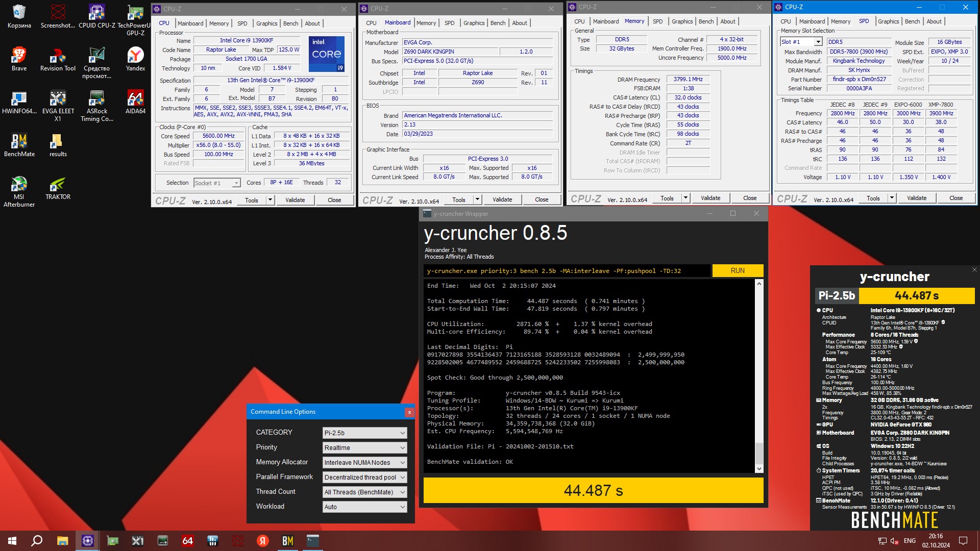The image size is (980, 551).
Task: Open the notification center icon
Action: coord(963,541)
